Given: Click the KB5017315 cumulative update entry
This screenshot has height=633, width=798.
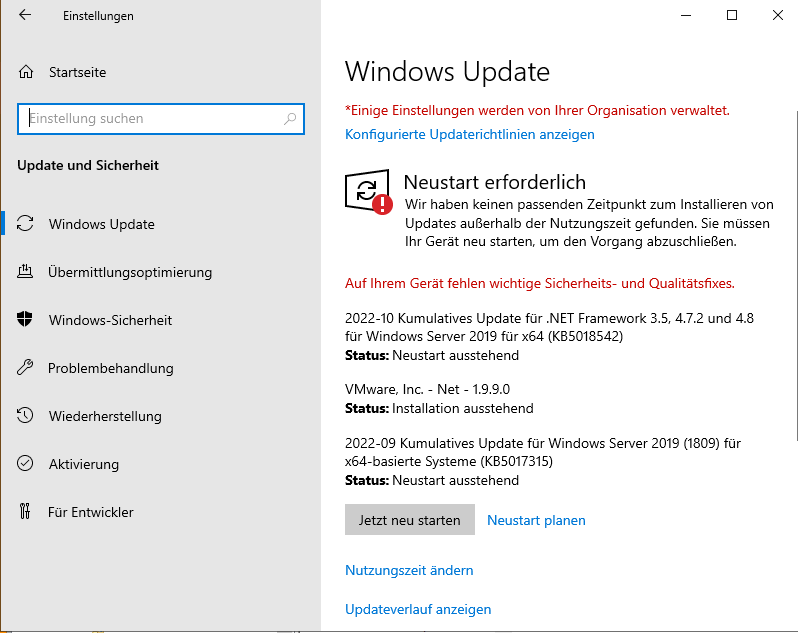Looking at the screenshot, I should 543,462.
